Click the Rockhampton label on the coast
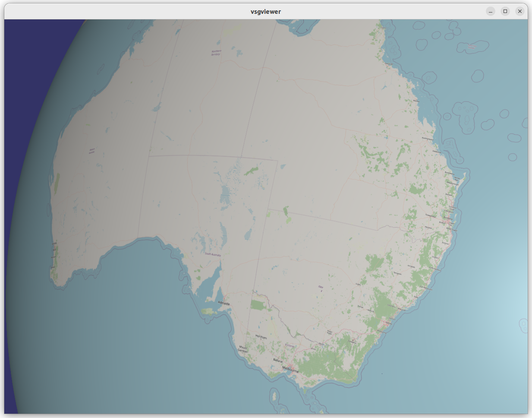This screenshot has width=532, height=418. point(427,139)
